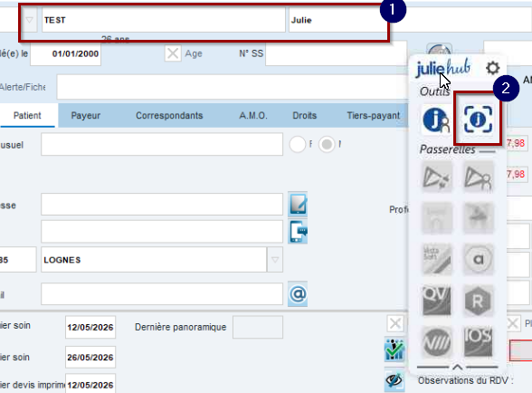Click the tablet edit icon beside address

pos(298,204)
